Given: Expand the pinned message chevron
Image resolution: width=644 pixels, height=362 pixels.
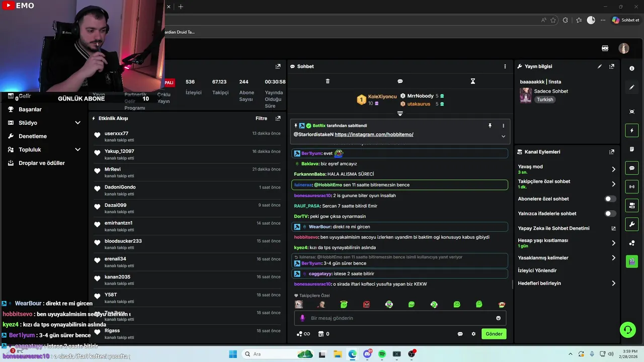Looking at the screenshot, I should click(503, 136).
